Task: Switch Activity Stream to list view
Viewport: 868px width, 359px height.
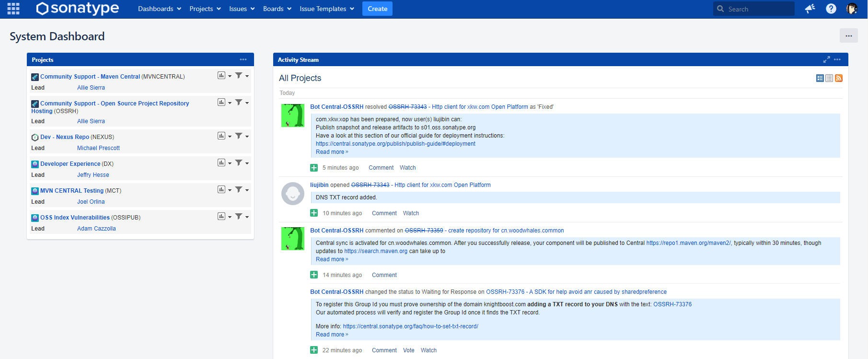Action: (829, 78)
